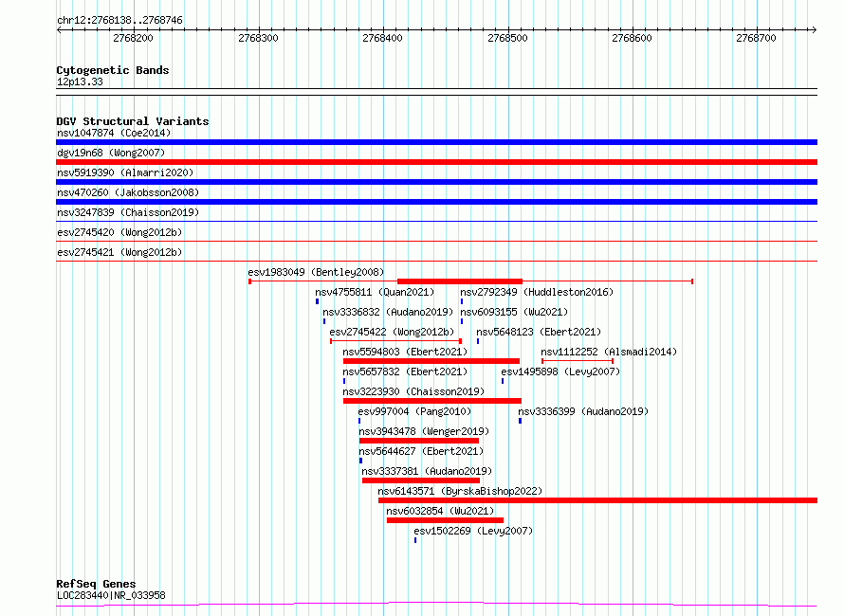Screen dimensions: 844x616
Task: Click esv2745421 (Wong2012b) label
Action: (x=119, y=252)
